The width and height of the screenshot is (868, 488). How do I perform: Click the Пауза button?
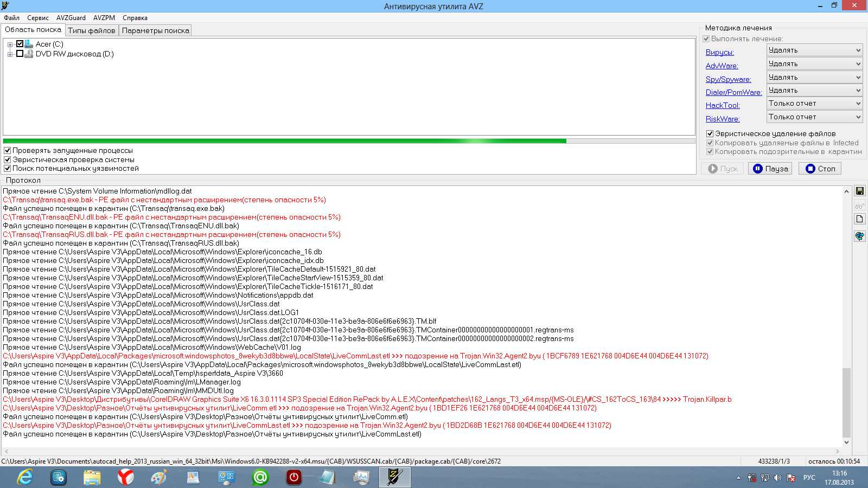point(770,169)
